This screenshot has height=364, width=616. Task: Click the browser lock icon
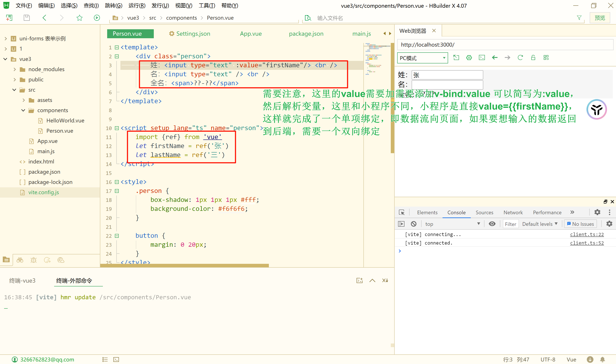point(533,58)
